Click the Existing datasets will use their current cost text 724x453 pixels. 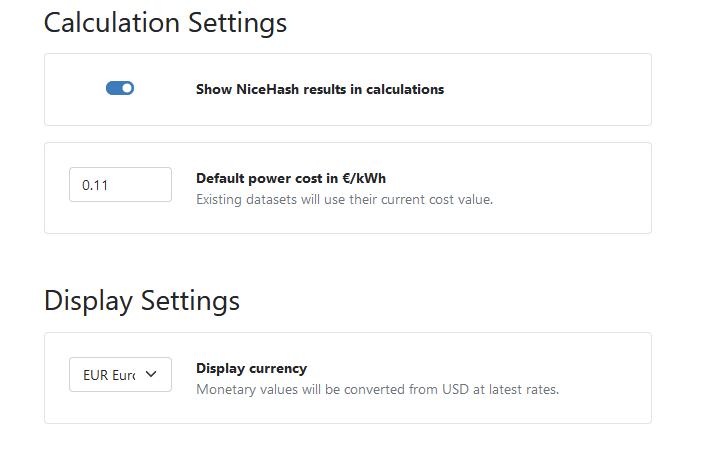point(344,199)
